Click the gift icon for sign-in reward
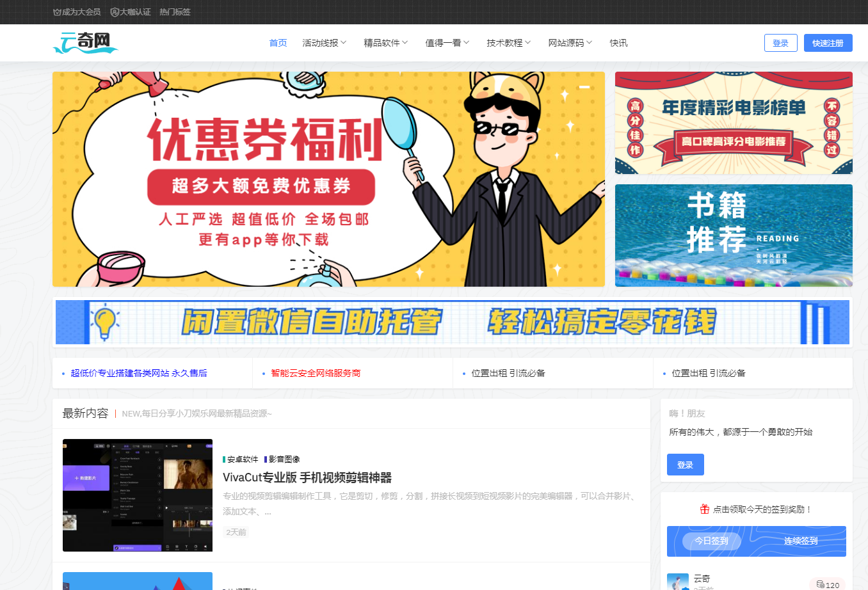Viewport: 868px width, 590px height. point(704,509)
